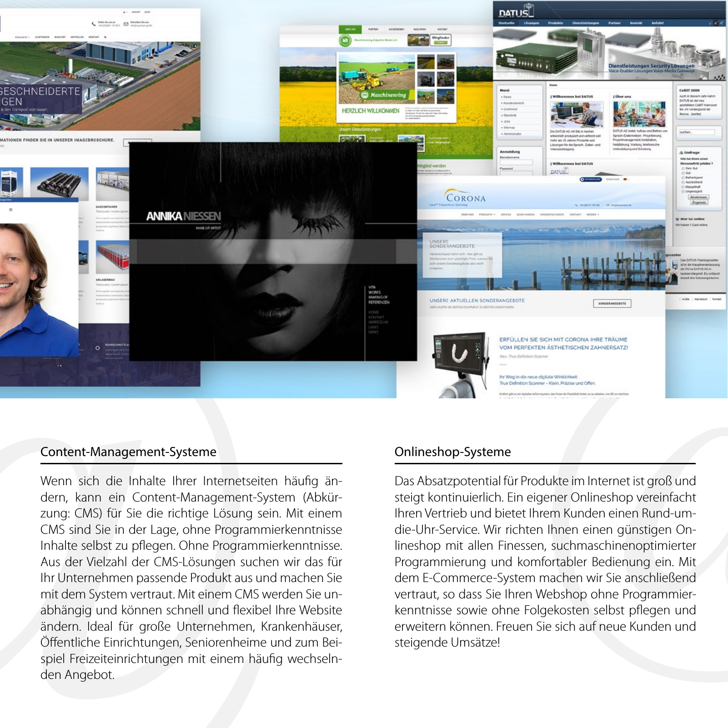Image resolution: width=728 pixels, height=728 pixels.
Task: Click the Maschinenring harvester main image
Action: (377, 78)
